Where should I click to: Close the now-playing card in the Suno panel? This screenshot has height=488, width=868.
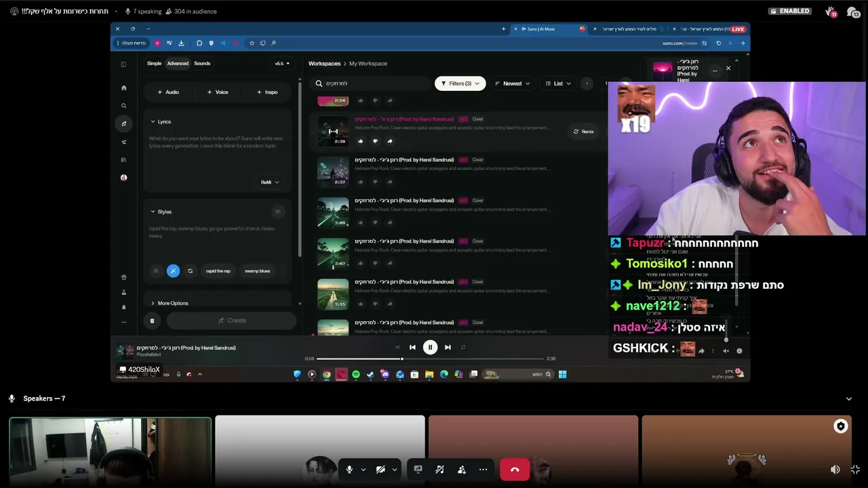[728, 68]
